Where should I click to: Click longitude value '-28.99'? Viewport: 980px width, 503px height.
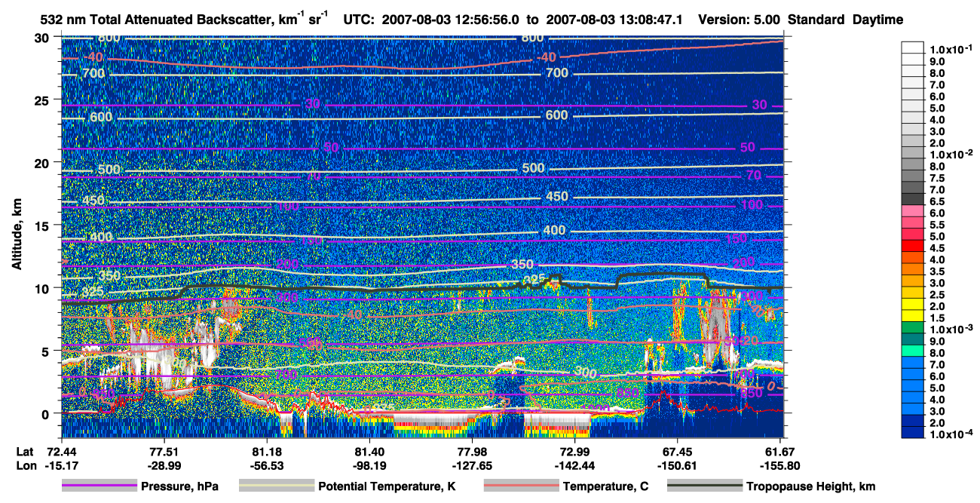164,466
